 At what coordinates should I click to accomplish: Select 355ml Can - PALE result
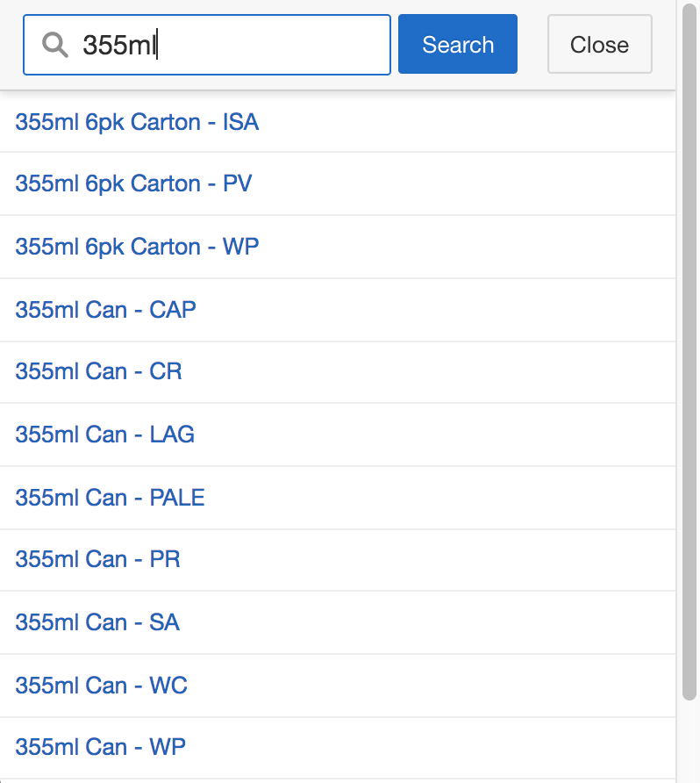point(110,498)
